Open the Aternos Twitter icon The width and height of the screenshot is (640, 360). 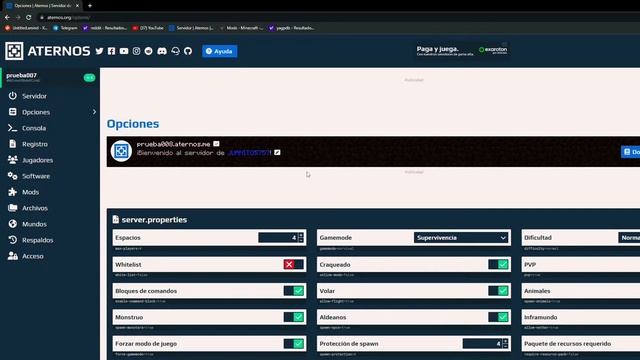point(99,51)
